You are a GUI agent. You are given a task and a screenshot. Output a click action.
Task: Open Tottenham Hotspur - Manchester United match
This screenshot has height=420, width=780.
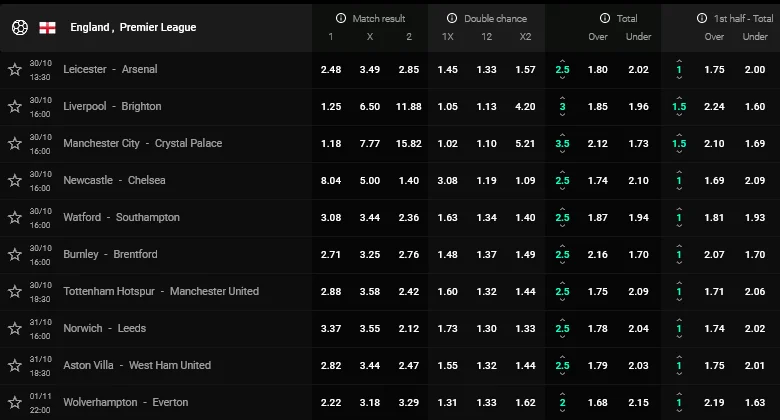coord(161,291)
